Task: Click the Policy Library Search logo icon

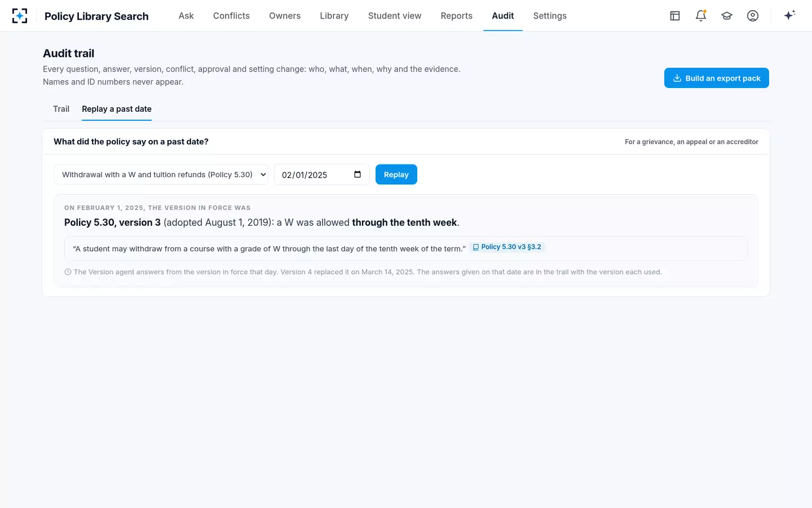Action: coord(20,16)
